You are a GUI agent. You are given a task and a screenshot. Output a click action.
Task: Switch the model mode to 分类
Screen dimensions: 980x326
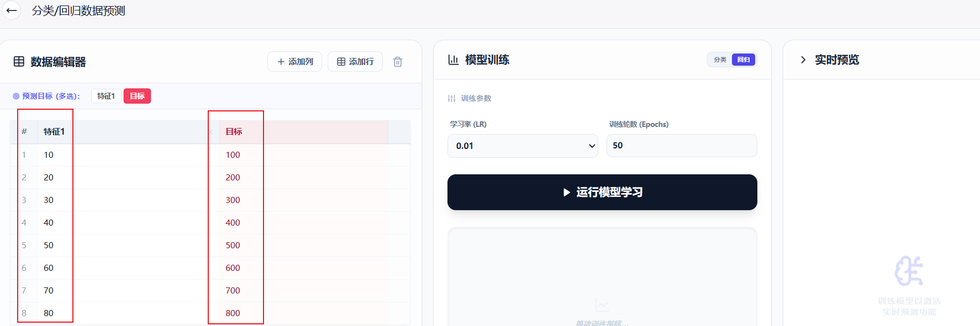tap(720, 60)
